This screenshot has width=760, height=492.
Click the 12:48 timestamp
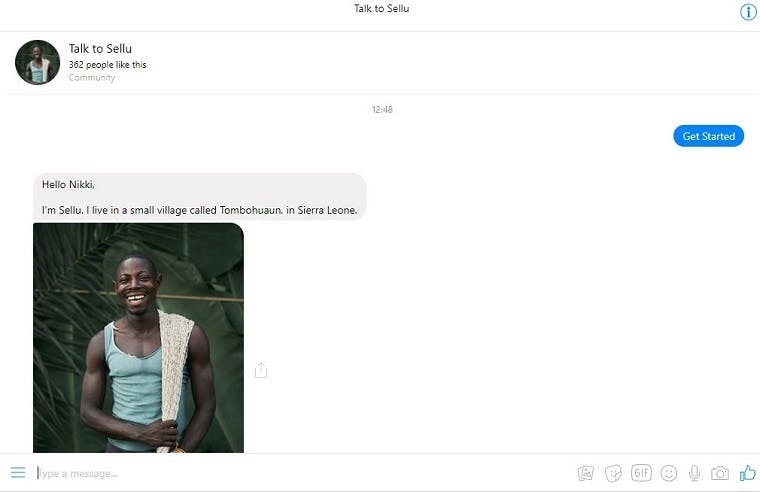pyautogui.click(x=382, y=110)
